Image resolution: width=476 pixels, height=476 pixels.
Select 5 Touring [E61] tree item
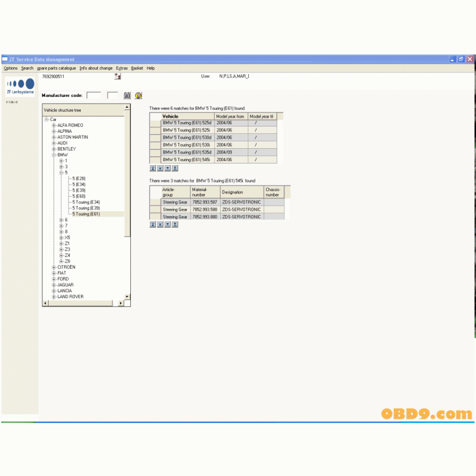tap(86, 214)
